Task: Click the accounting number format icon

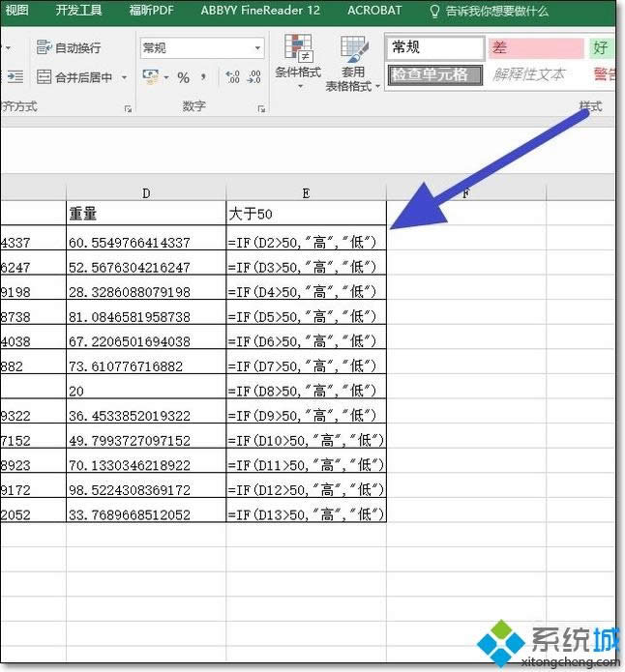Action: click(151, 77)
